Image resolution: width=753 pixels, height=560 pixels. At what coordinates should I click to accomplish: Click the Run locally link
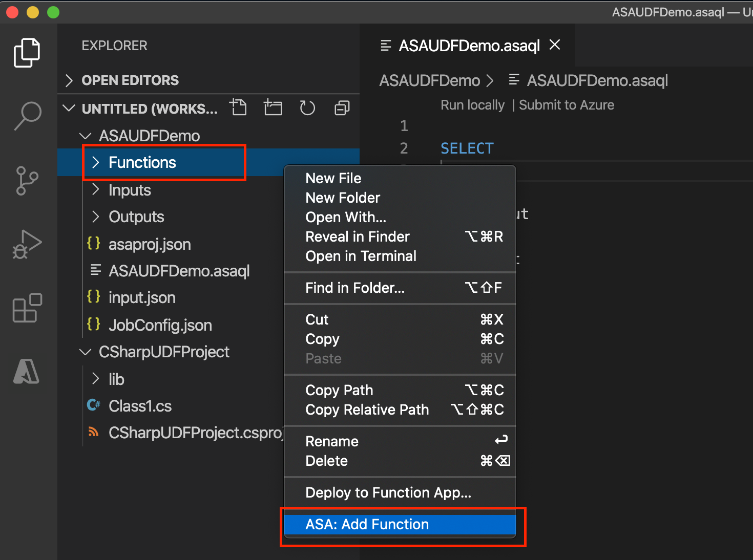(472, 105)
